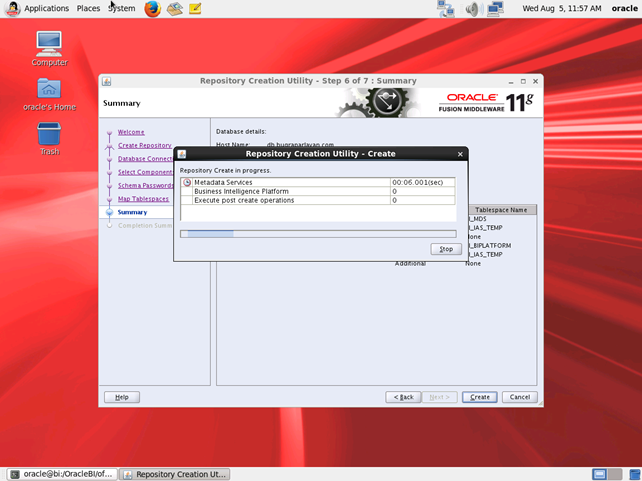Click the date and time in top panel
This screenshot has width=642, height=481.
562,8
